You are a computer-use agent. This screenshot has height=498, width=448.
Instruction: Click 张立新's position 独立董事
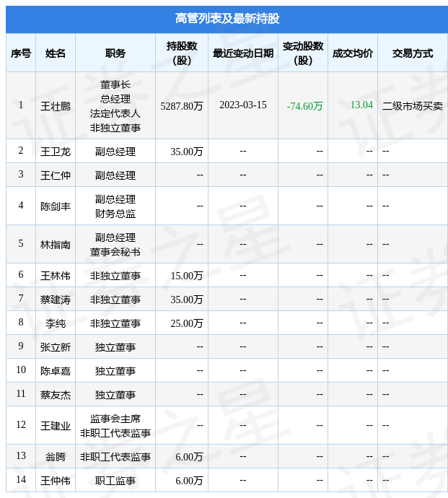pyautogui.click(x=115, y=347)
